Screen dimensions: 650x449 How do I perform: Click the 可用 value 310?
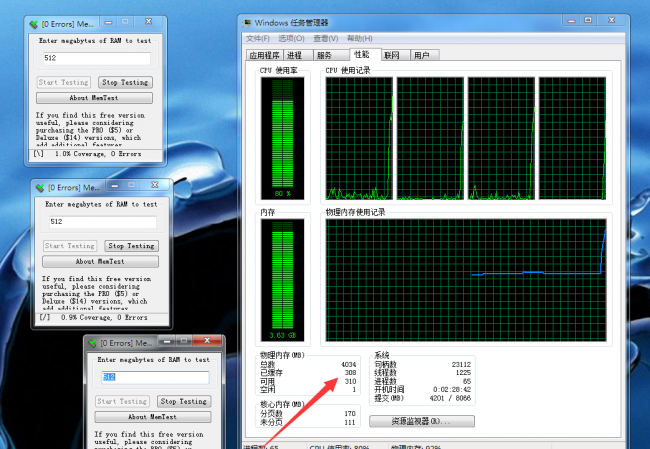[x=350, y=381]
